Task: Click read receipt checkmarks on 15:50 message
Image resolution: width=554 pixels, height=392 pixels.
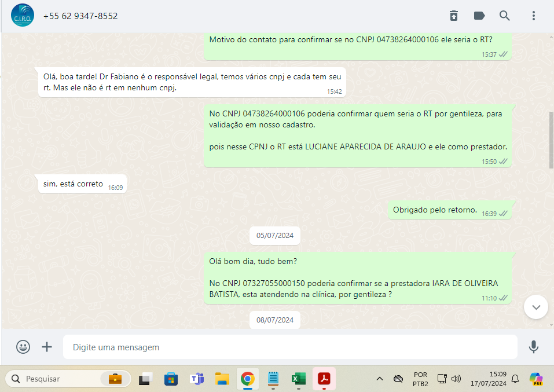Action: [x=503, y=161]
